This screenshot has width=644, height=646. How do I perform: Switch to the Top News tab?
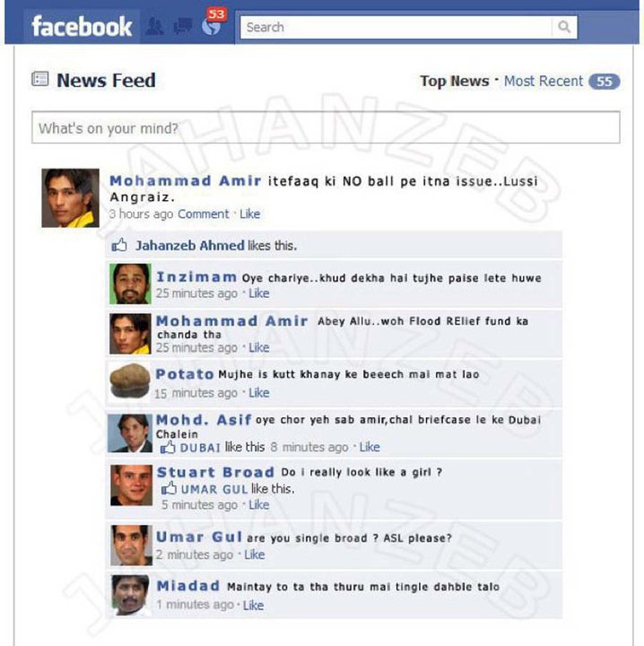454,81
